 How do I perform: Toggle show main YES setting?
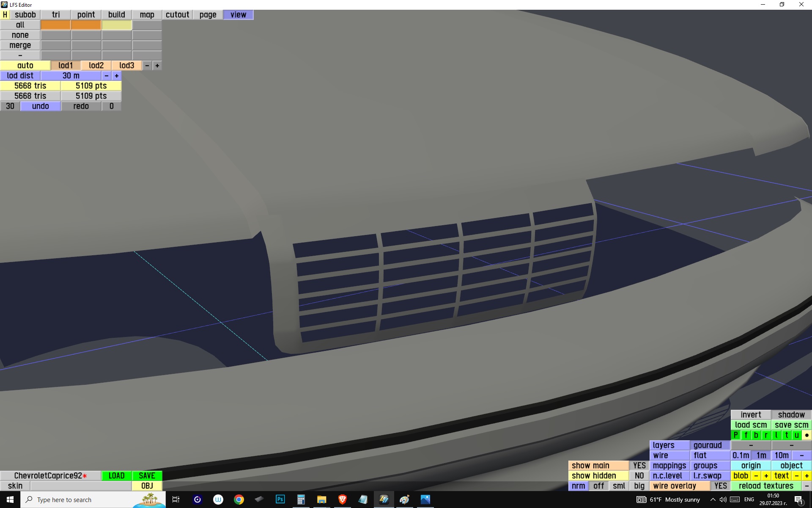tap(639, 466)
